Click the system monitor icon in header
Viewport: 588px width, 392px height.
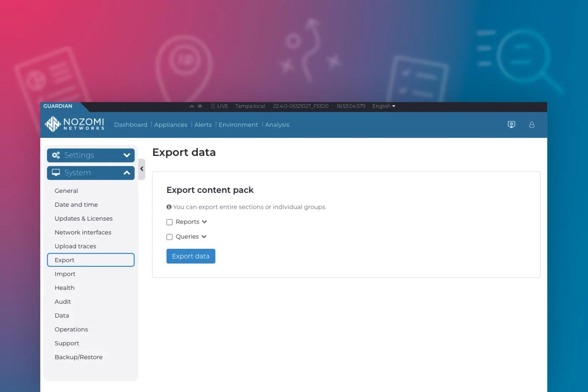pyautogui.click(x=511, y=124)
